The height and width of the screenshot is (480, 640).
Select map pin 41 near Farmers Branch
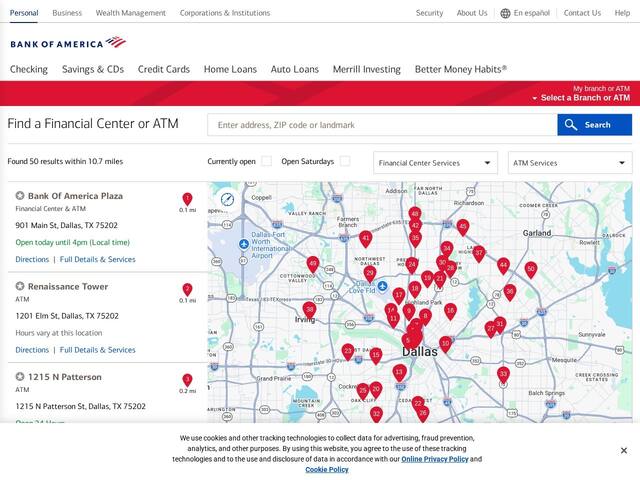click(366, 240)
